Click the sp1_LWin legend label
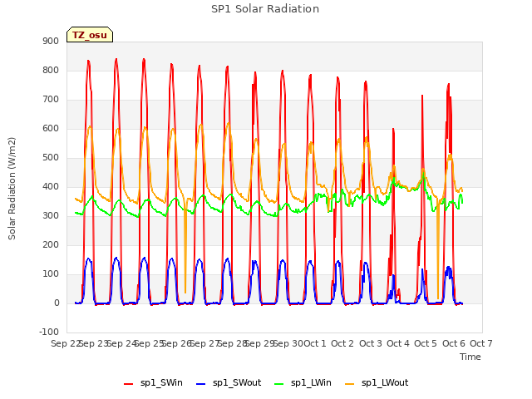 [311, 383]
